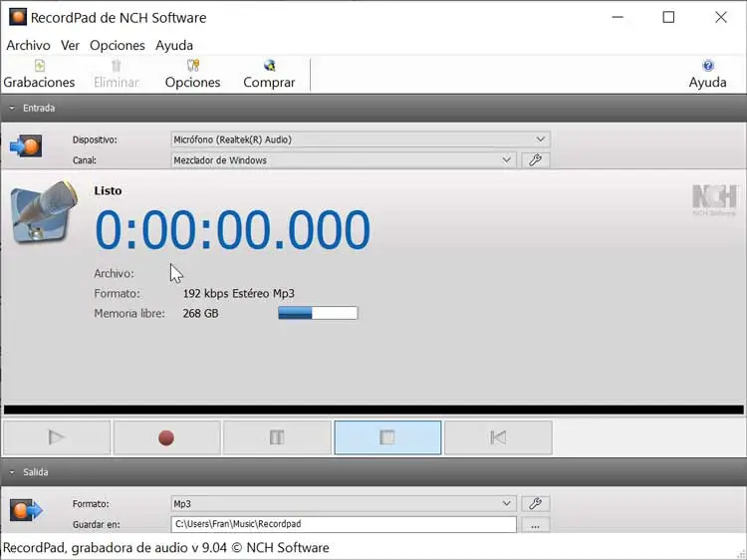747x560 pixels.
Task: Click the RecordPad app icon in title bar
Action: pos(18,17)
